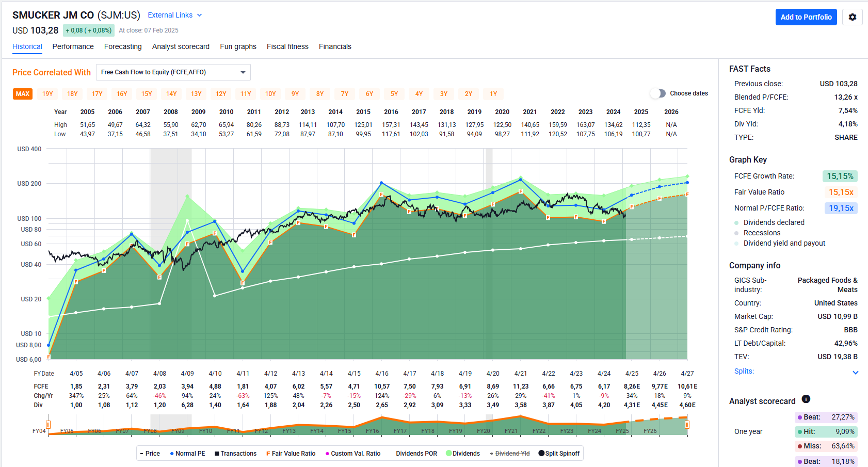Open the settings gear icon
Screen dimensions: 868x467
pyautogui.click(x=852, y=17)
